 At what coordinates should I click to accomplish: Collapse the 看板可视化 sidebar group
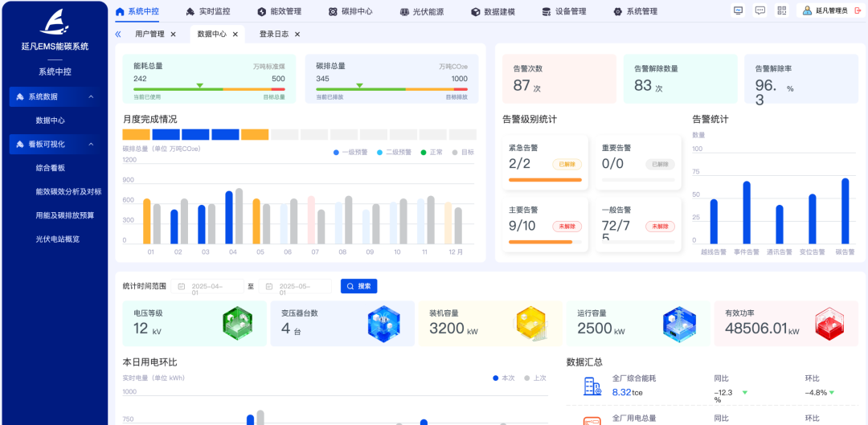tap(91, 145)
